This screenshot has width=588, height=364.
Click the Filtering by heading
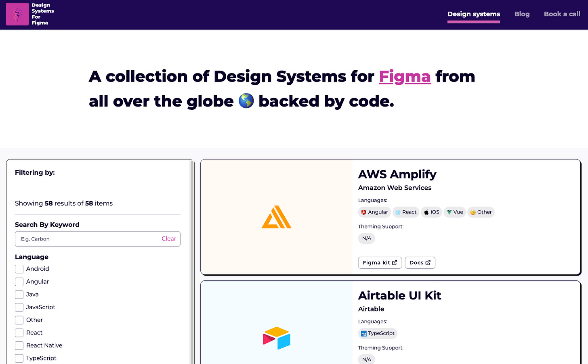tap(35, 172)
